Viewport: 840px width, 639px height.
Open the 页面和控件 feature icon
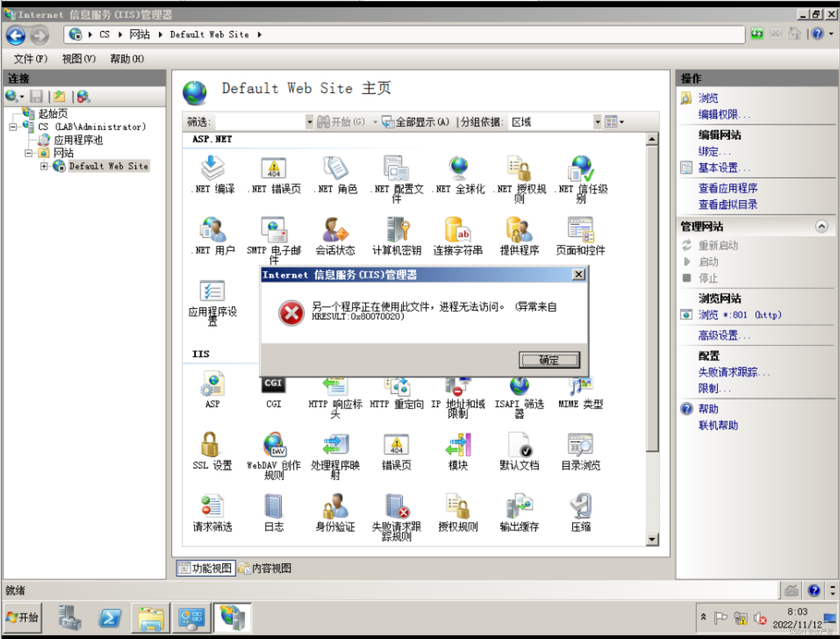pyautogui.click(x=581, y=229)
